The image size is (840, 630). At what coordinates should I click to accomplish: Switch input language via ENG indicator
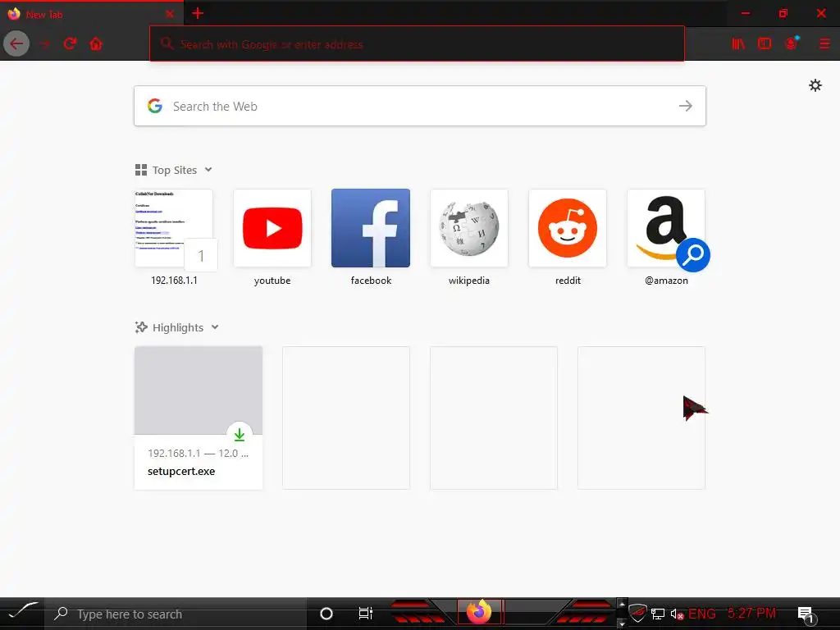pos(702,614)
